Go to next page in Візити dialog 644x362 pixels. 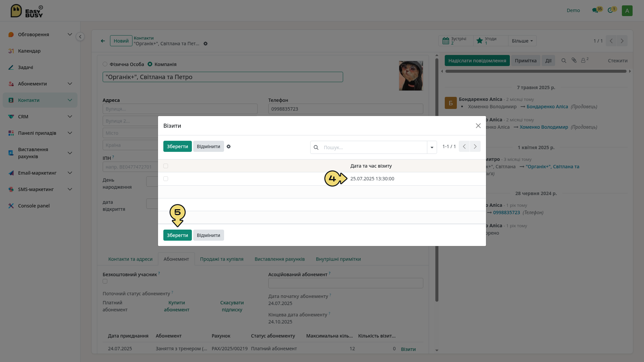[475, 146]
